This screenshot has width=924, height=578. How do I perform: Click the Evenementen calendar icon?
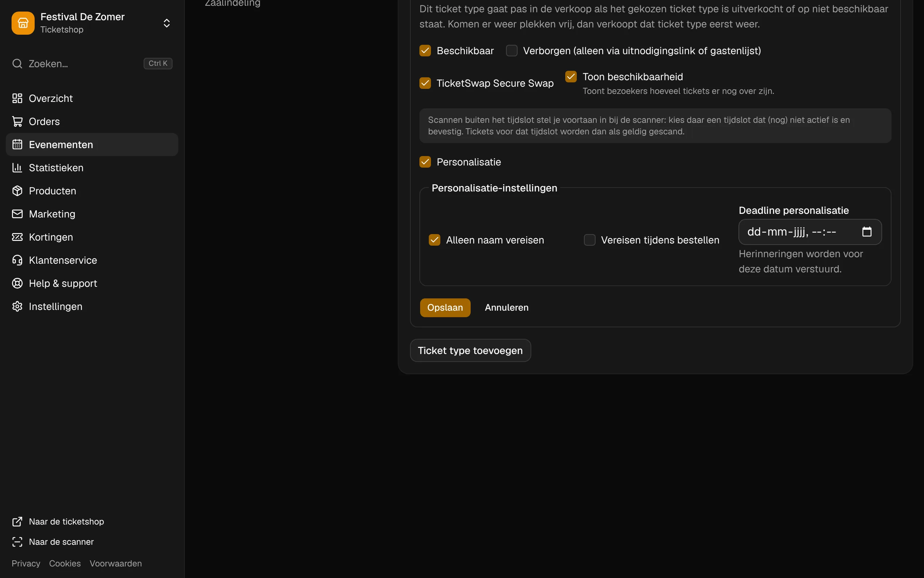(x=17, y=144)
